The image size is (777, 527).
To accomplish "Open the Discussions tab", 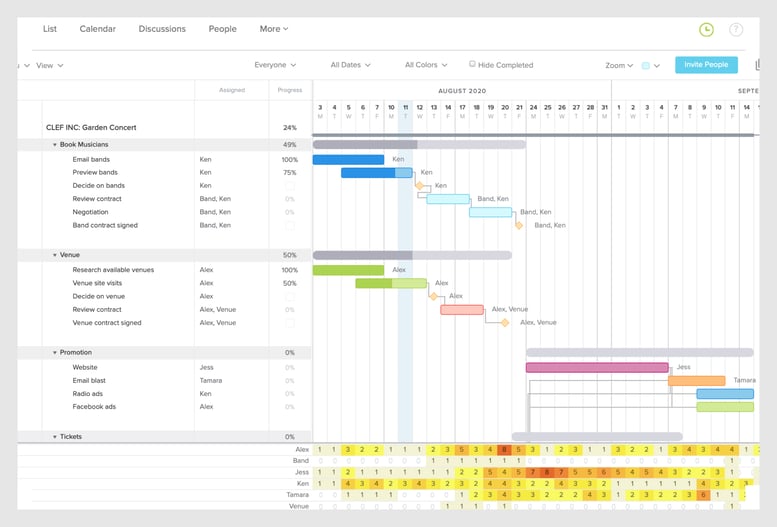I will (x=162, y=29).
